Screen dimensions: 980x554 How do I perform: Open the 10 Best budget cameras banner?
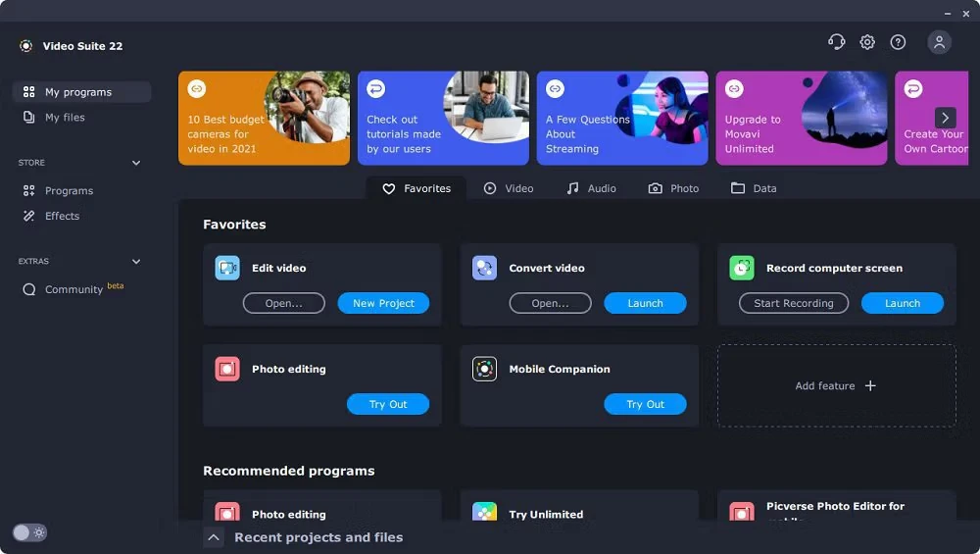264,118
